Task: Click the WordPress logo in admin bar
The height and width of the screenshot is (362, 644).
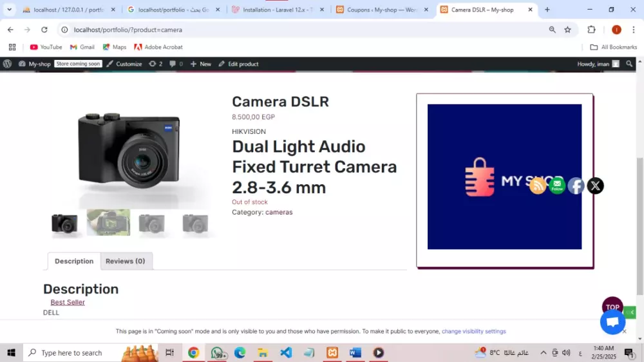Action: click(x=7, y=64)
